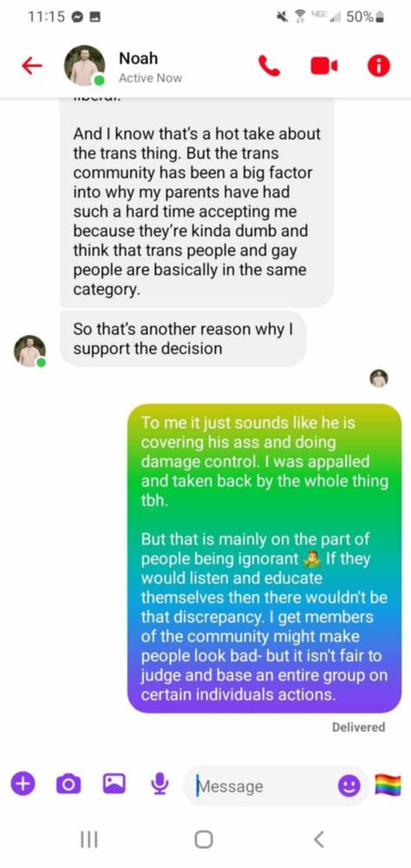Open the photo gallery icon

click(x=114, y=783)
